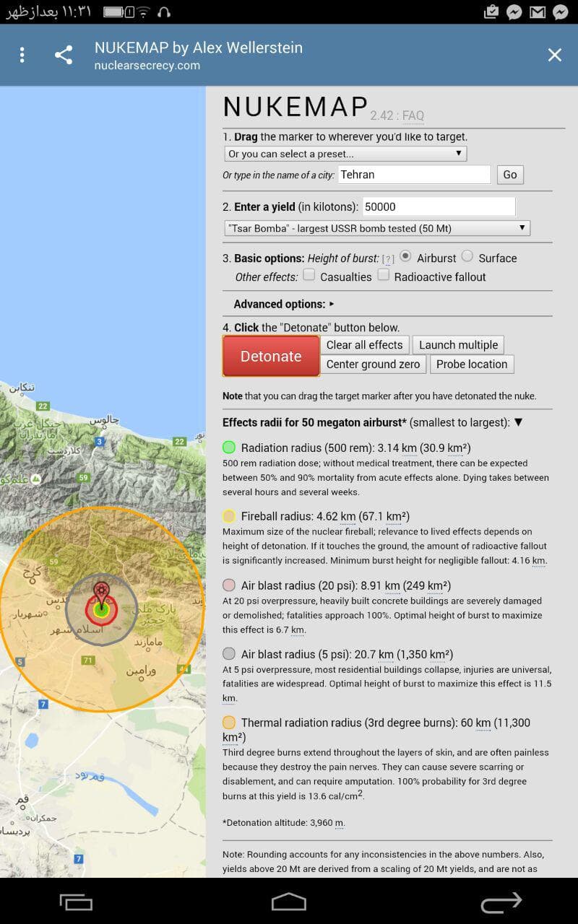Click the pink 20 psi air blast swatch
Viewport: 578px width, 924px height.
[229, 585]
